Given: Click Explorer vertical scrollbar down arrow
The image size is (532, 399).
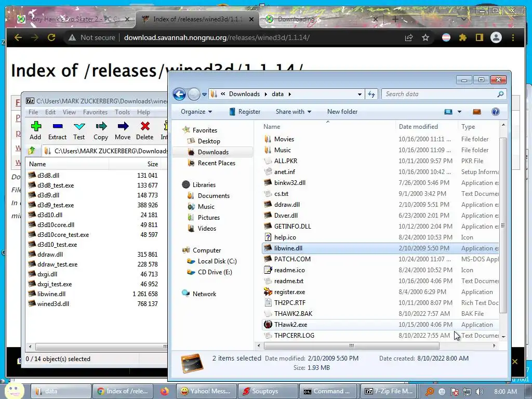Looking at the screenshot, I should coord(503,336).
